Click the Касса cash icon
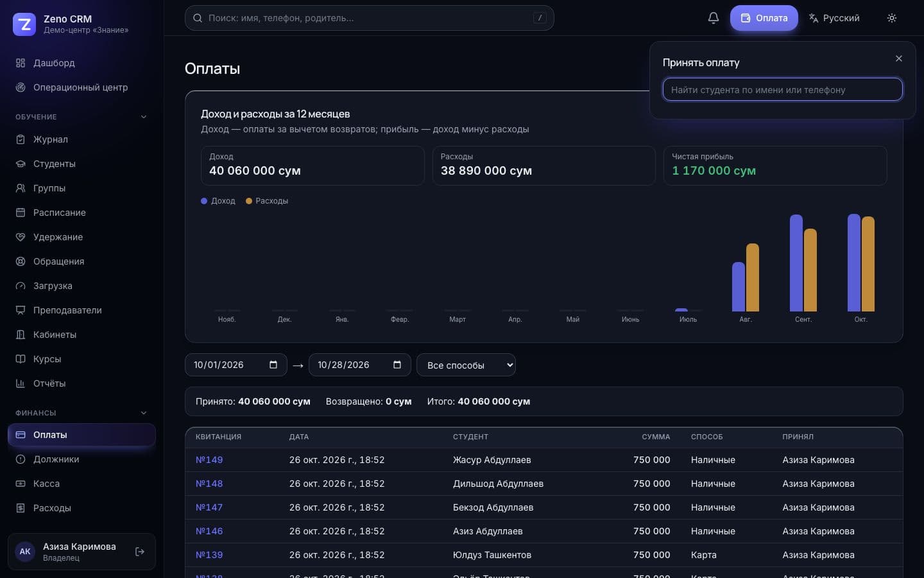Viewport: 924px width, 578px height. (x=21, y=484)
